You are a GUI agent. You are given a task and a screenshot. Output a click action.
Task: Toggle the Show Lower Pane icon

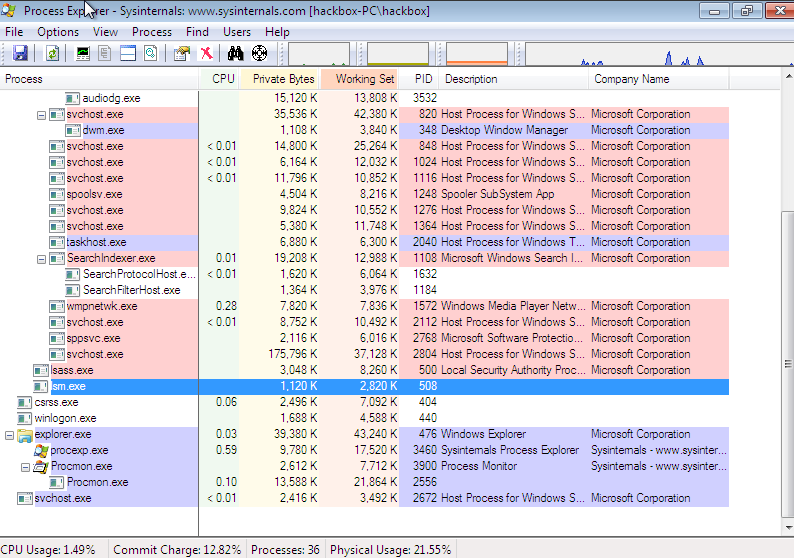click(128, 53)
